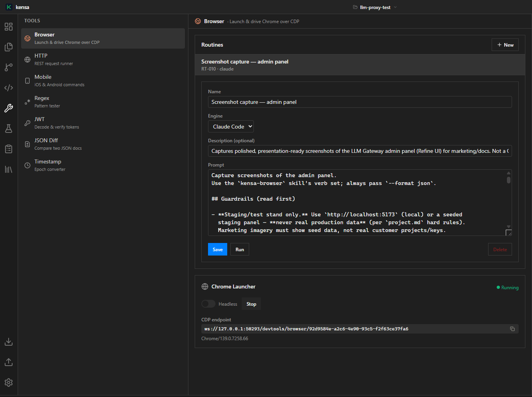Click the New routine button
Image resolution: width=532 pixels, height=397 pixels.
(x=505, y=45)
